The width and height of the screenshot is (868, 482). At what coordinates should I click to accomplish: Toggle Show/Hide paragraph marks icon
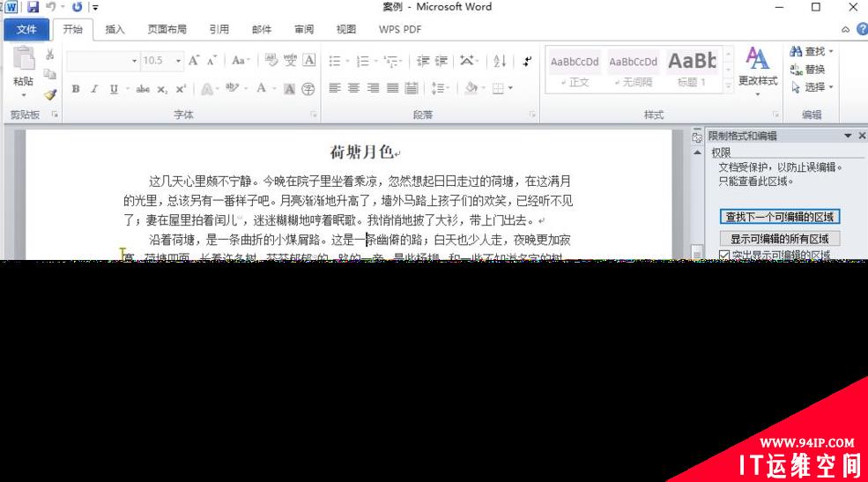tap(527, 61)
